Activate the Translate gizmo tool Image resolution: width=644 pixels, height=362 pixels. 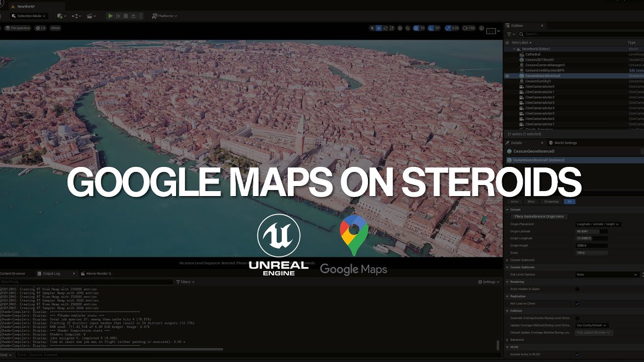[378, 28]
